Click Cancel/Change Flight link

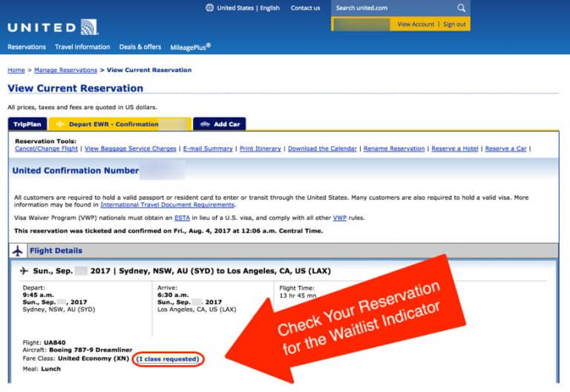coord(46,148)
